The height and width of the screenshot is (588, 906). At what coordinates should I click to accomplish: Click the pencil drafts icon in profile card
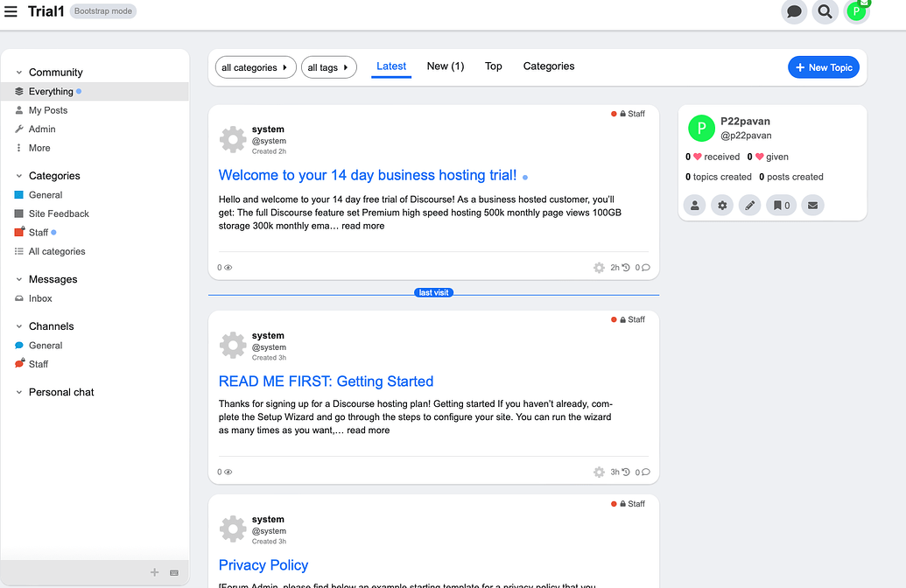749,206
